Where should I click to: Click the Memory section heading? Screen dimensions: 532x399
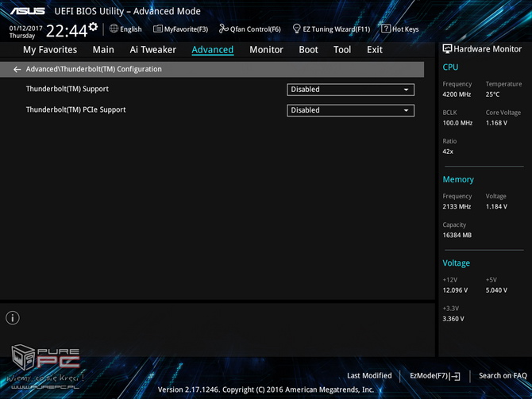pos(458,179)
